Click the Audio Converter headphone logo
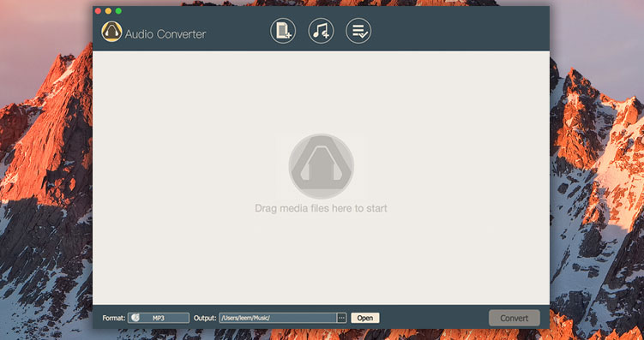 coord(111,32)
